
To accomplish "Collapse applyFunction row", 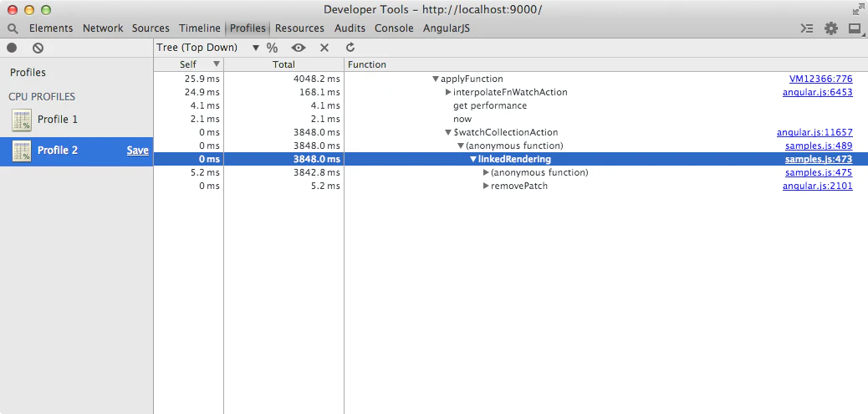I will coord(436,79).
